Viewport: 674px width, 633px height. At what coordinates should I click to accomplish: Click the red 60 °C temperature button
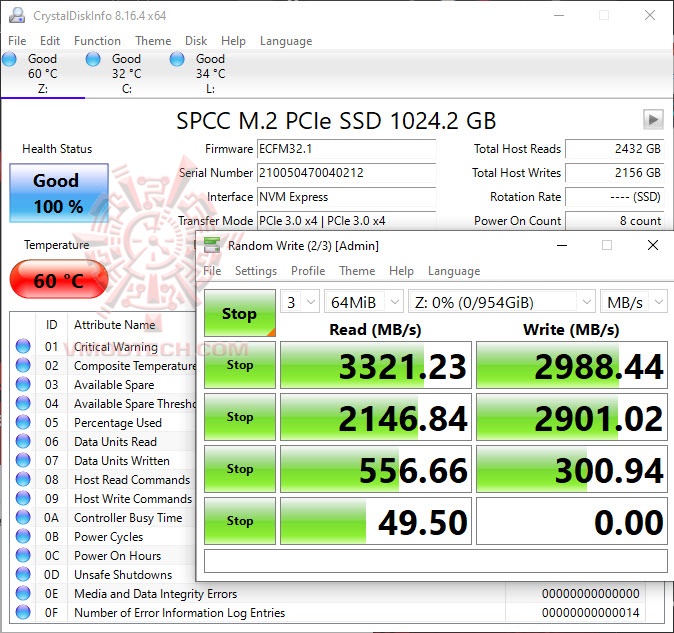(59, 280)
